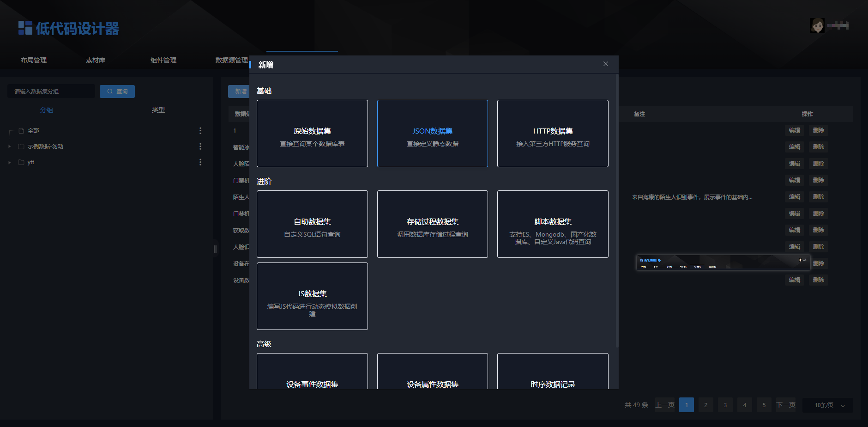Open the 数据源管理 tab
This screenshot has height=427, width=868.
click(232, 60)
